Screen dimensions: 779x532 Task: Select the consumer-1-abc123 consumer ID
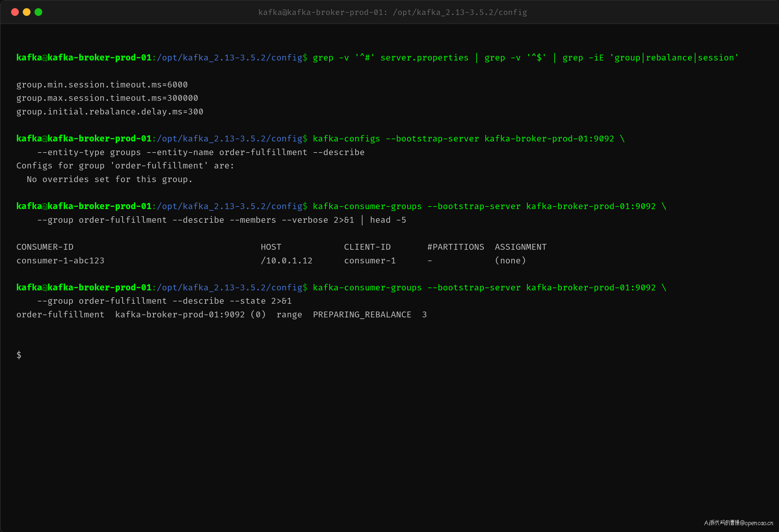(x=60, y=260)
